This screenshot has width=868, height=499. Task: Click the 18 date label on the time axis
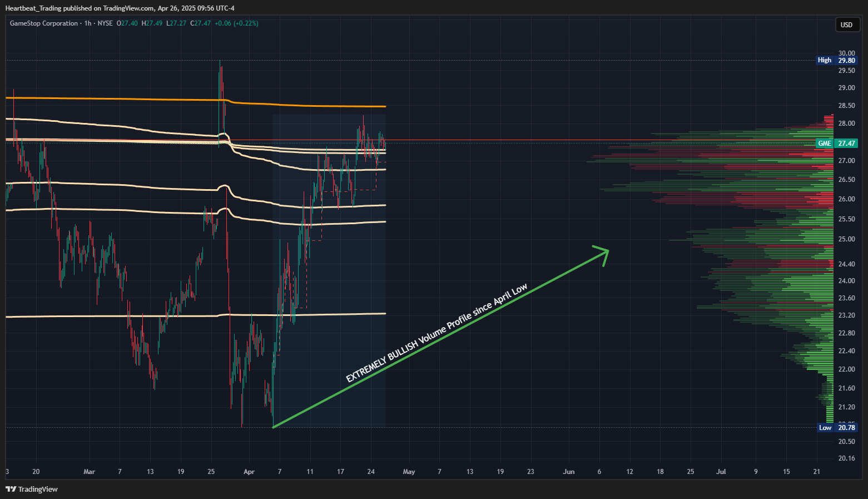click(660, 472)
